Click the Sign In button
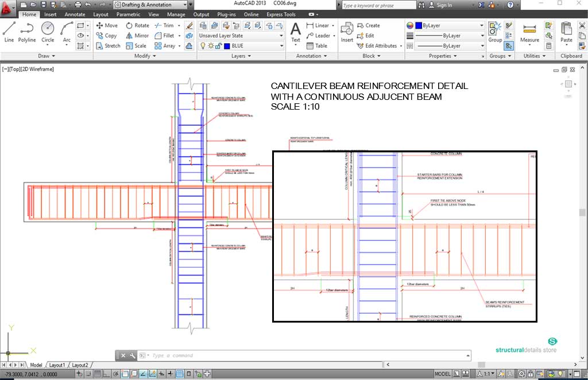 coord(444,5)
